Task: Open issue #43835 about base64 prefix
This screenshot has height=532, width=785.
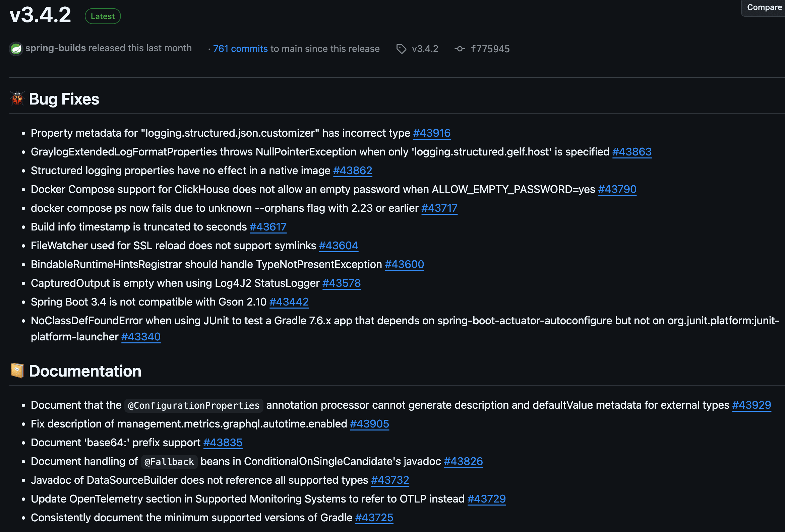Action: [x=223, y=443]
